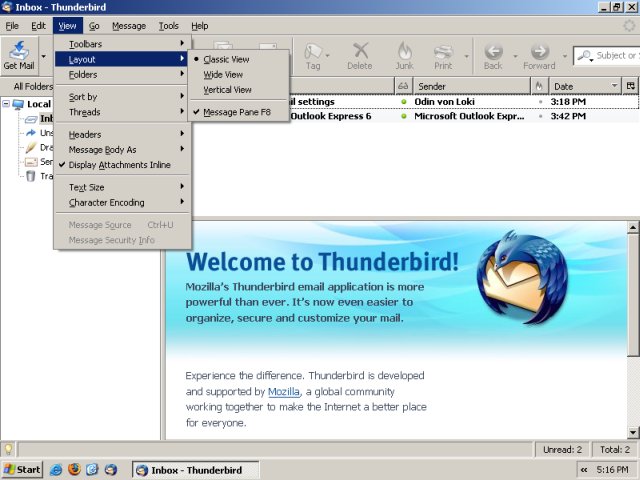Image resolution: width=640 pixels, height=480 pixels.
Task: Click the Thunderbird activity throbber icon
Action: point(629,26)
